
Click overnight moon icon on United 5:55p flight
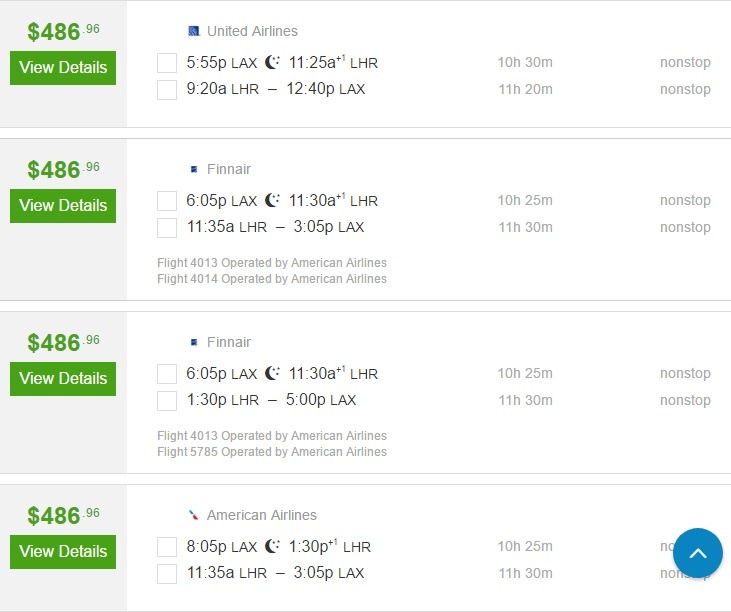(272, 62)
